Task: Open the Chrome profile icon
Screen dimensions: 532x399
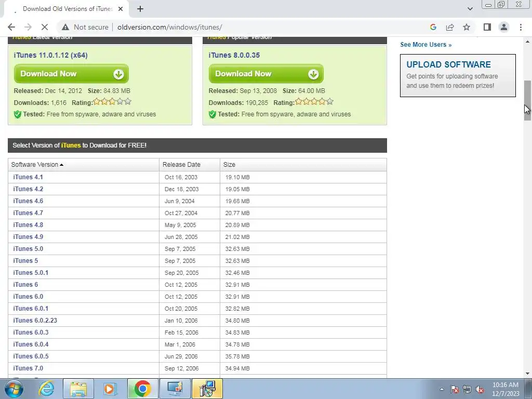Action: tap(504, 27)
